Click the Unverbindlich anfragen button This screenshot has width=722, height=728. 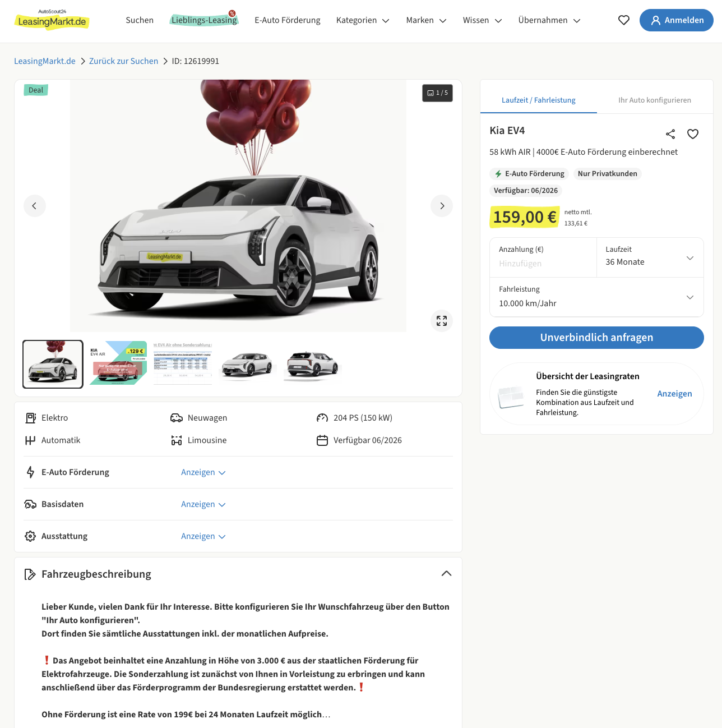click(x=596, y=338)
